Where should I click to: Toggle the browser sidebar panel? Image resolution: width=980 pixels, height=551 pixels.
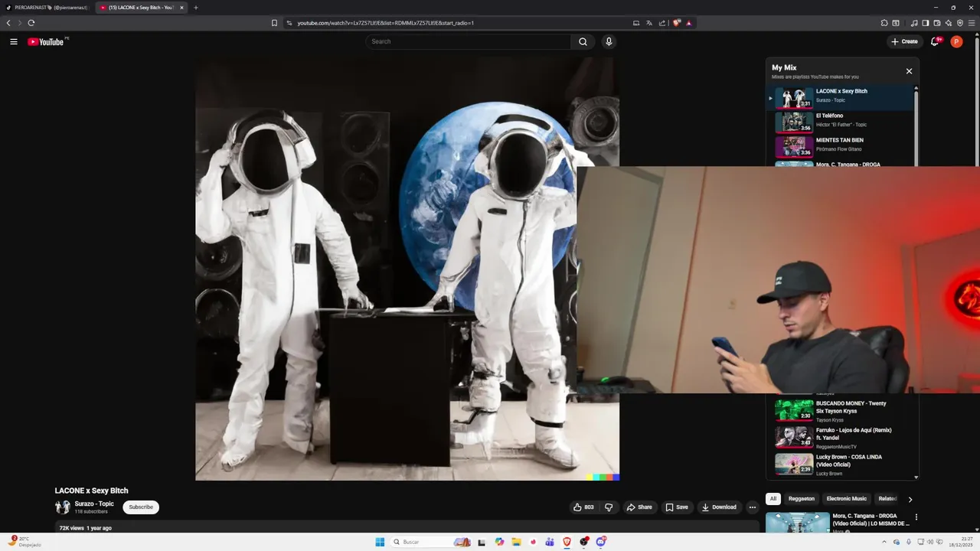point(926,23)
